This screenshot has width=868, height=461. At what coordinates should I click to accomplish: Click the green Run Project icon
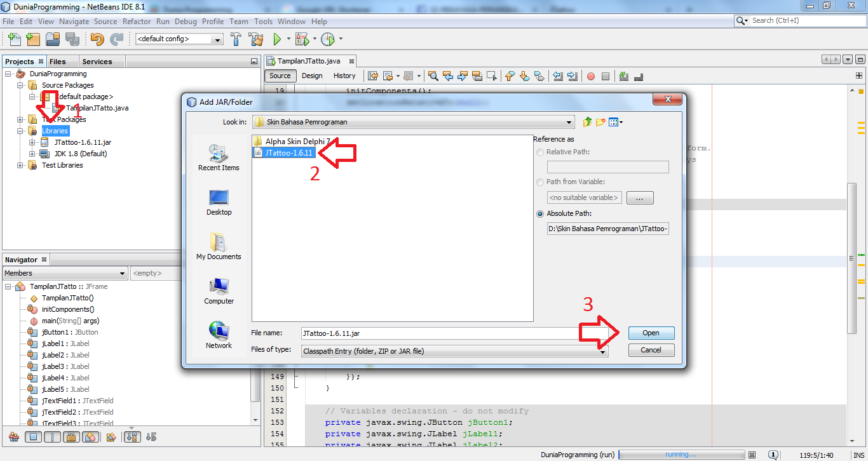(x=277, y=39)
